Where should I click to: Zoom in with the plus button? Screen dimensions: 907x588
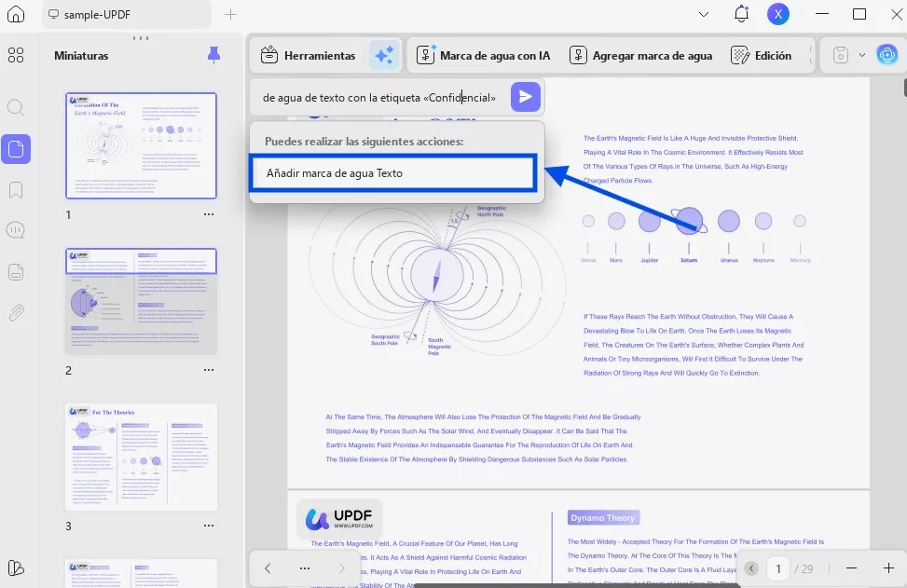coord(888,568)
